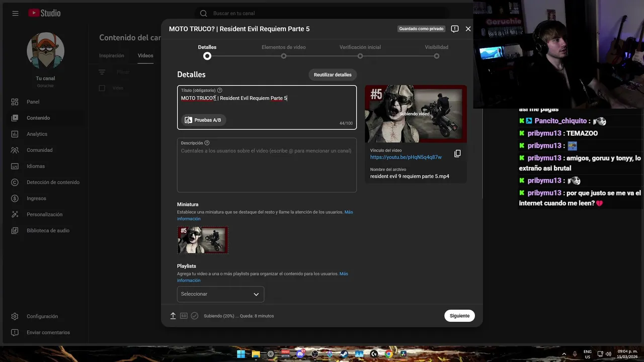The width and height of the screenshot is (644, 362).
Task: Click the Guardado como privado badge
Action: pyautogui.click(x=421, y=29)
